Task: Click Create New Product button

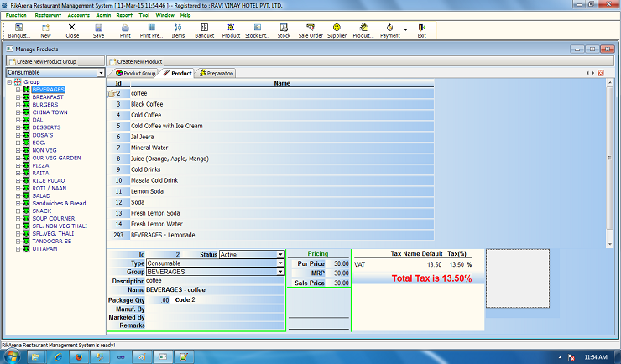Action: point(139,62)
